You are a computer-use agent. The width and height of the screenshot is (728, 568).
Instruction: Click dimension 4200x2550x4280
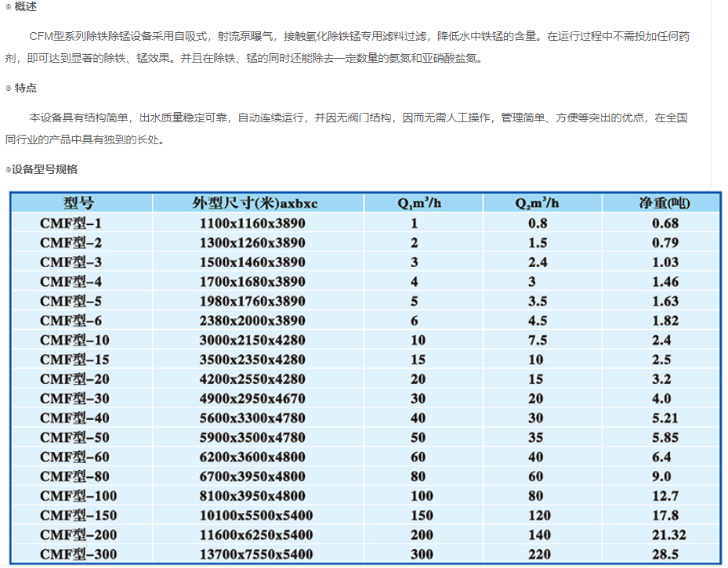click(252, 379)
